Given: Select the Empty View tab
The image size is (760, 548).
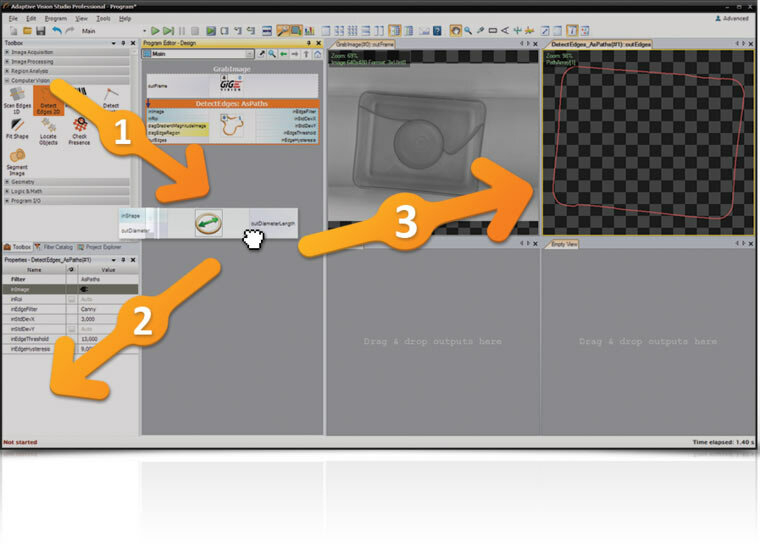Looking at the screenshot, I should (562, 244).
